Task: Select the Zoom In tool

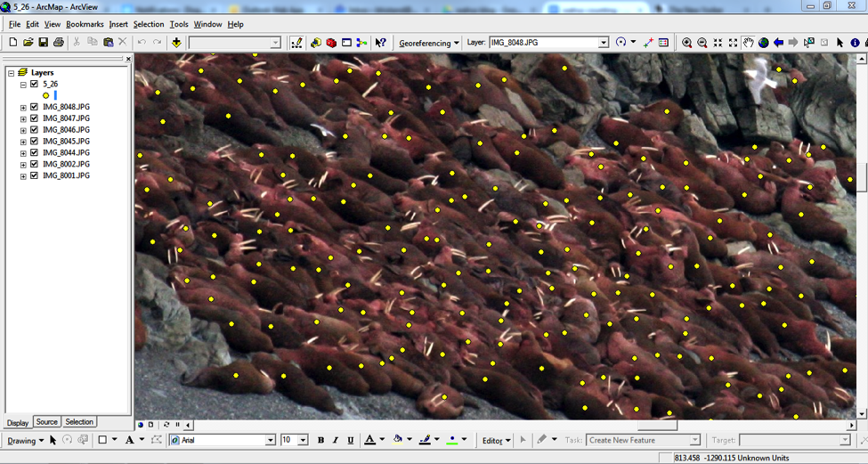Action: (686, 43)
